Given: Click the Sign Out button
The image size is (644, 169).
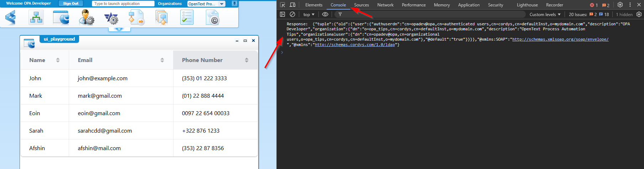Looking at the screenshot, I should click(71, 4).
